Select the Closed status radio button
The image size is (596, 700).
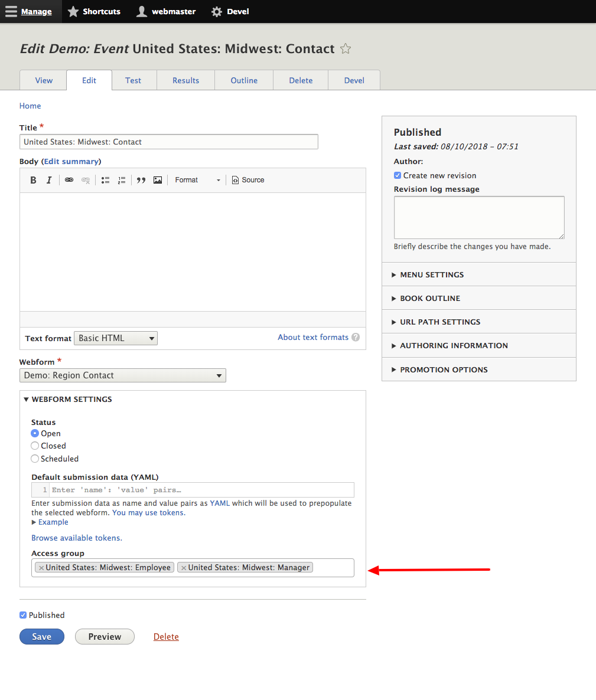(34, 446)
